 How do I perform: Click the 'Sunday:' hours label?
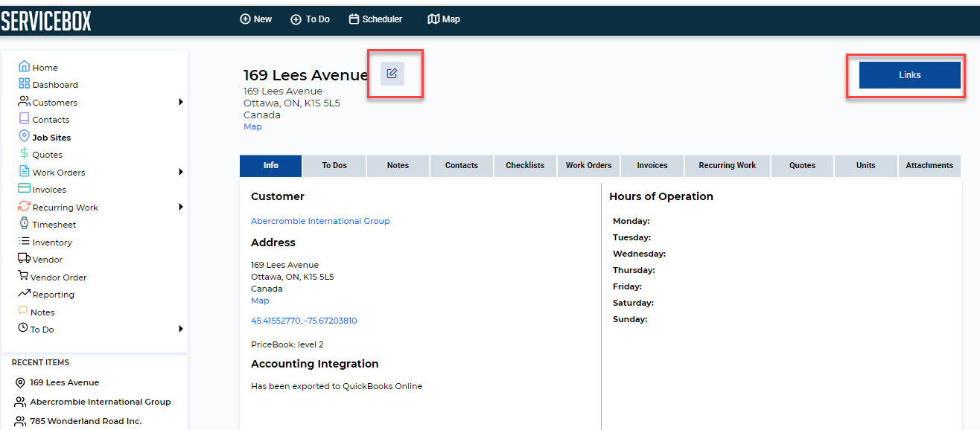[630, 319]
